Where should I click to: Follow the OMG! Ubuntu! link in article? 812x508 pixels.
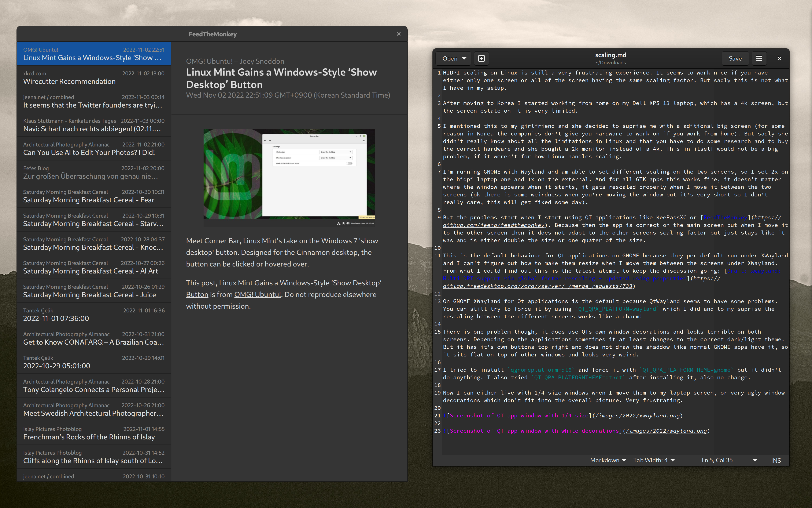[257, 294]
